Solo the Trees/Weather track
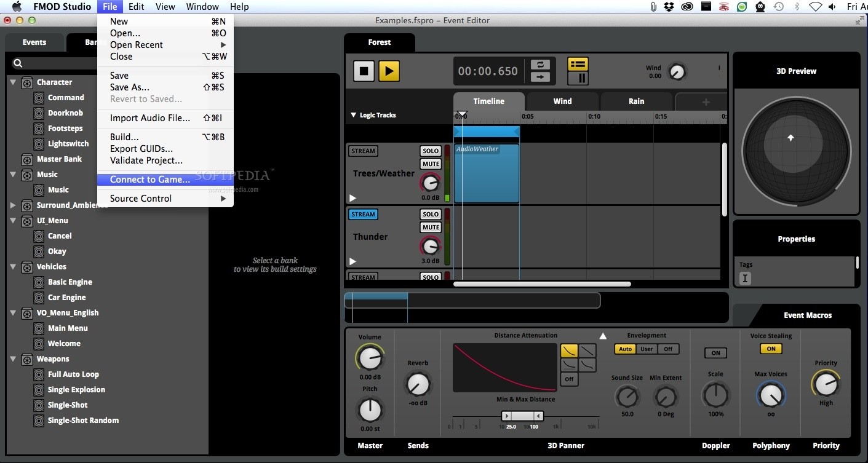 click(x=431, y=151)
